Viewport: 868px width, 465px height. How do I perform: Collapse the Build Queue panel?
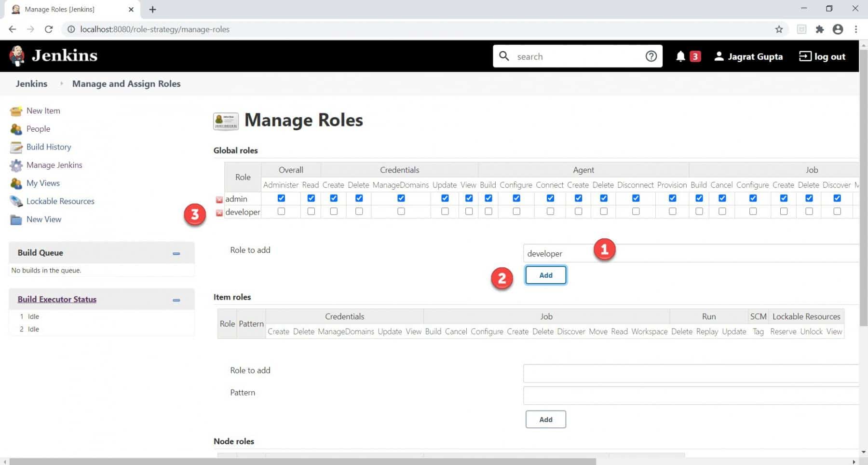(x=176, y=253)
